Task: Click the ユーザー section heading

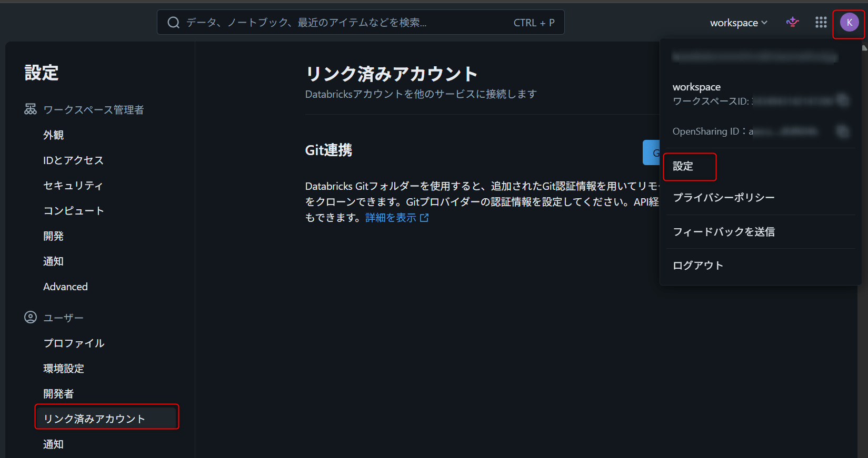Action: pos(63,318)
